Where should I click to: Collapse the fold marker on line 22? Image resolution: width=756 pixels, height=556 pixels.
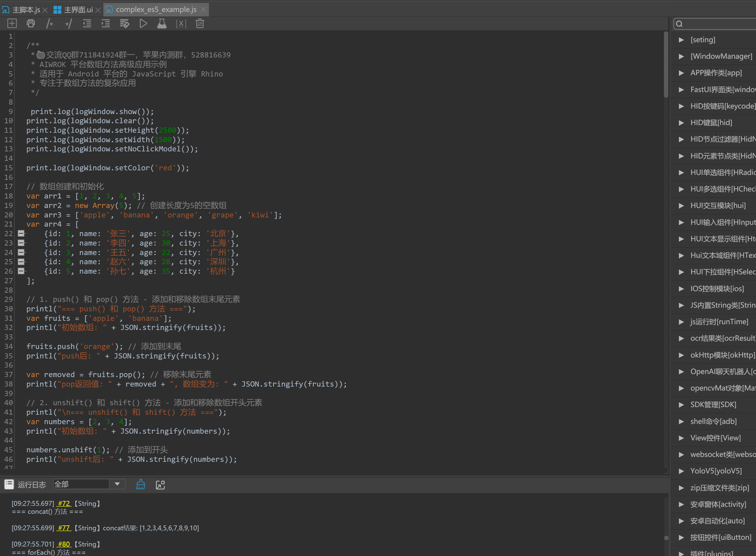pyautogui.click(x=21, y=233)
